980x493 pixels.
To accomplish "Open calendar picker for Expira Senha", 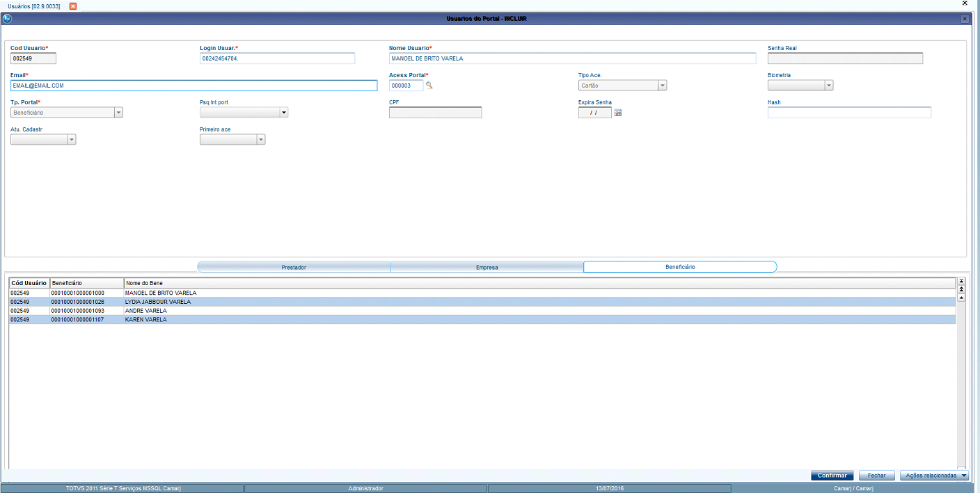I will pos(617,113).
